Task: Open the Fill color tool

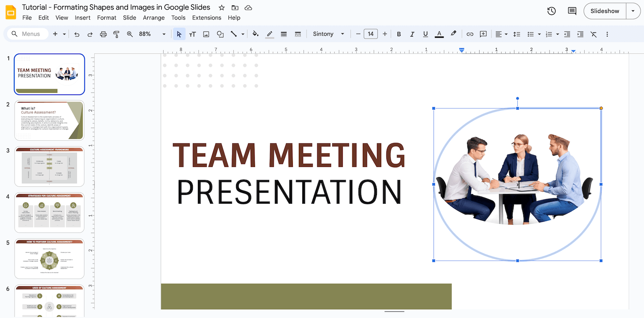Action: pyautogui.click(x=255, y=34)
